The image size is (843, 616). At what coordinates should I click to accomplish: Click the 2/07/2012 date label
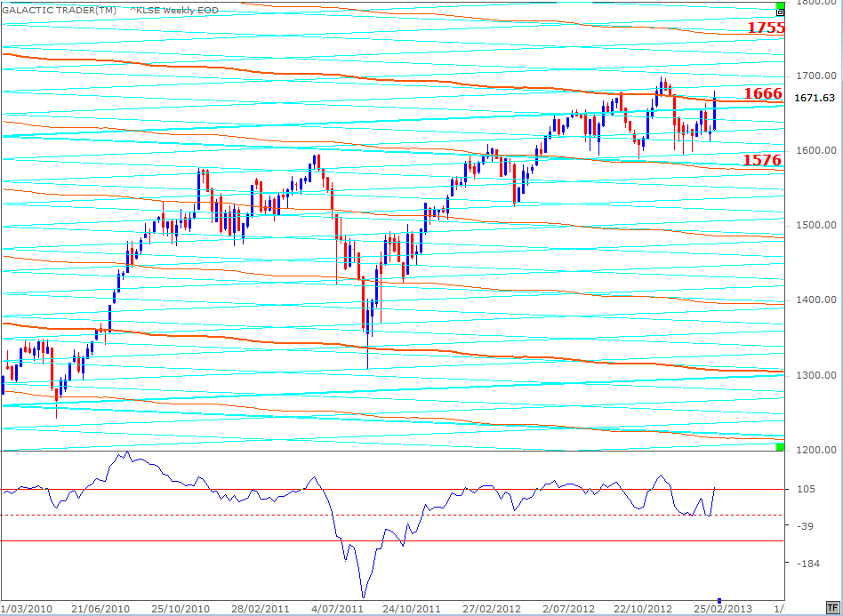pos(570,609)
